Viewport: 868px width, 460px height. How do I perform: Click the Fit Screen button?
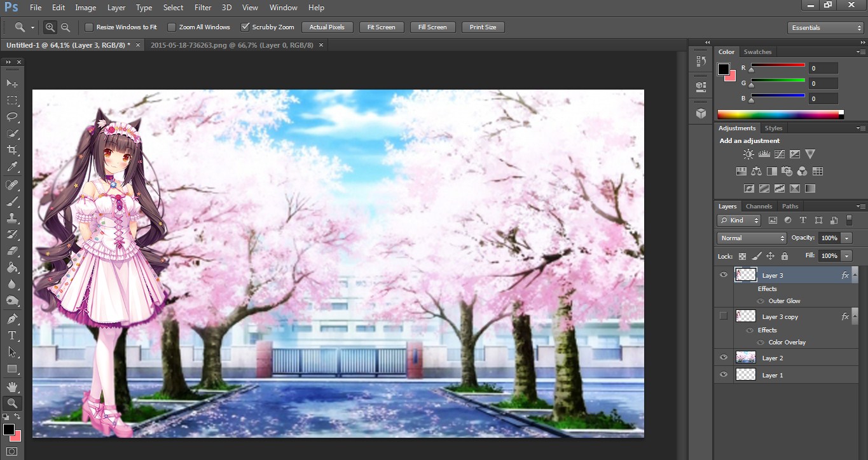[x=382, y=27]
